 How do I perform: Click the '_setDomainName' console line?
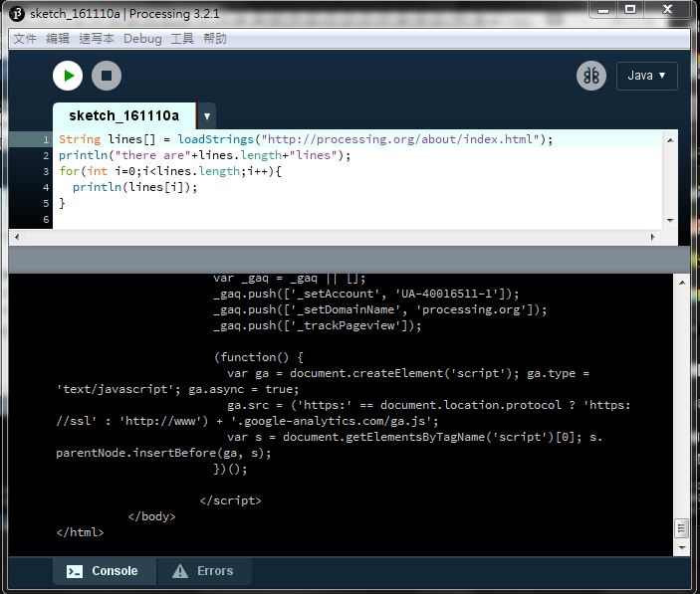click(380, 309)
